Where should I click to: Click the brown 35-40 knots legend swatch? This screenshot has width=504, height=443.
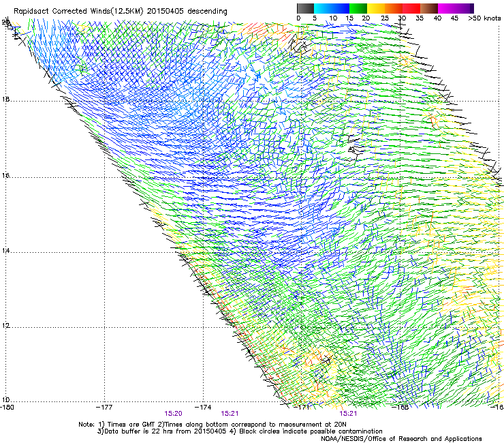(429, 8)
